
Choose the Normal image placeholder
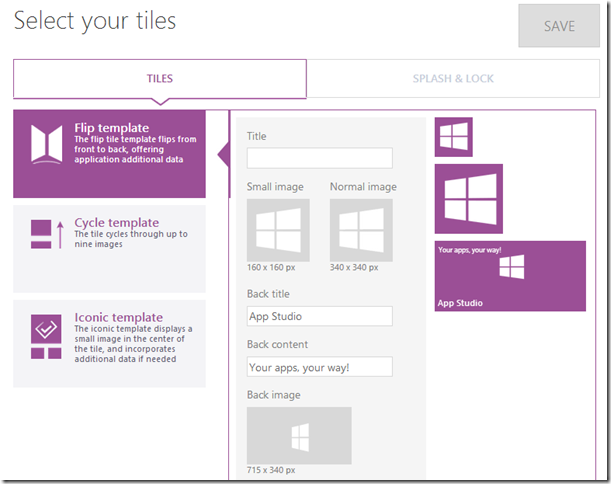click(361, 230)
